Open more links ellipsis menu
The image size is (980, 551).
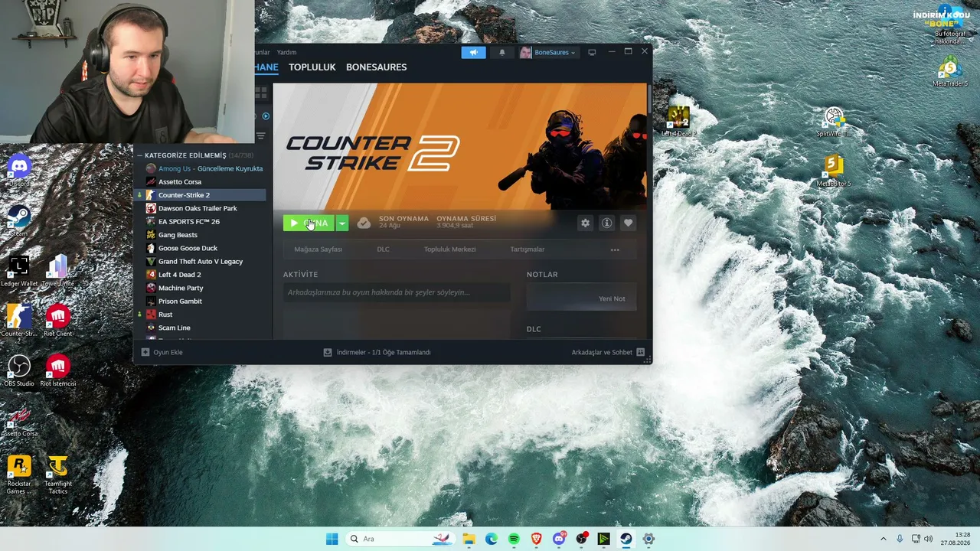[615, 249]
